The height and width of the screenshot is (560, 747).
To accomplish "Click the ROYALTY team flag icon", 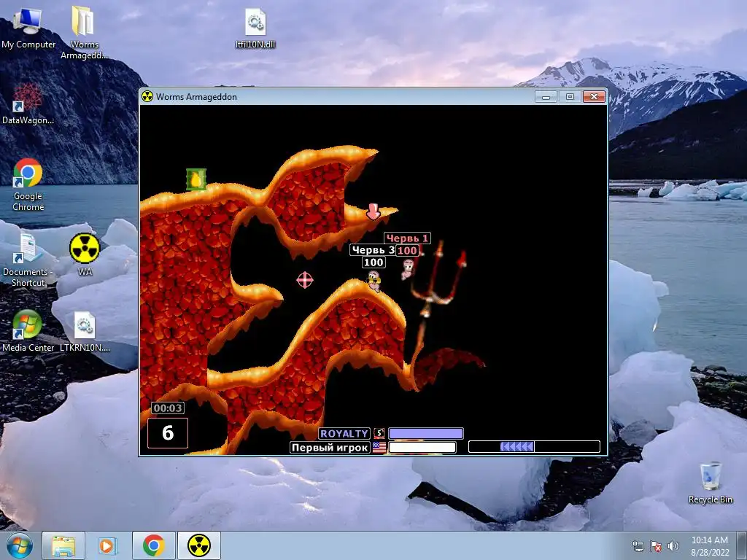I will (379, 433).
